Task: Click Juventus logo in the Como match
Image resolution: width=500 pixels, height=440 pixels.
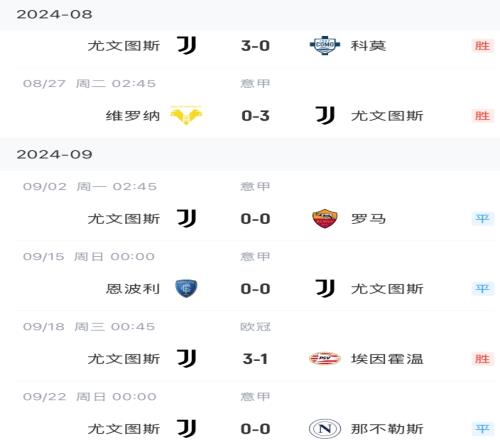Action: [186, 45]
